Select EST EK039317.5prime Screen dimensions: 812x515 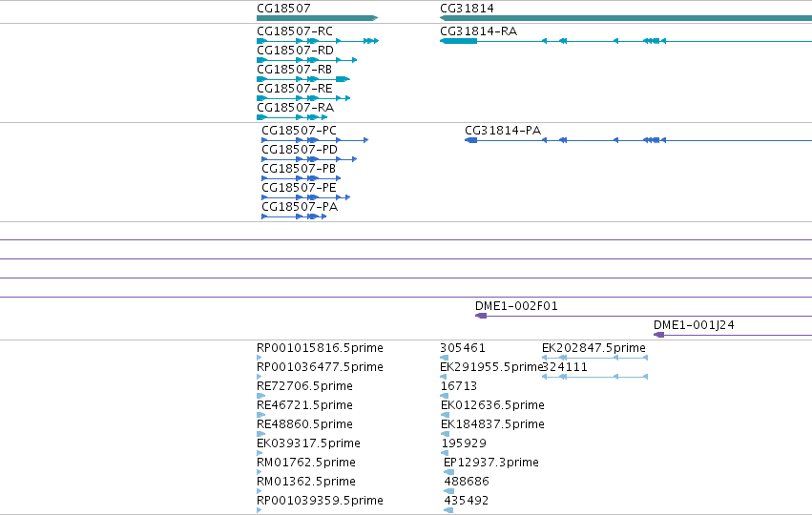click(x=308, y=443)
